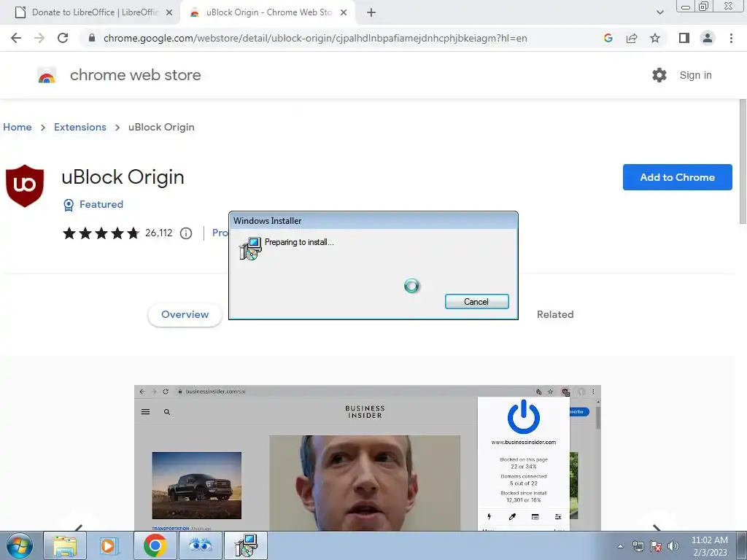Click the uBlock screenshot preview image

point(368,458)
